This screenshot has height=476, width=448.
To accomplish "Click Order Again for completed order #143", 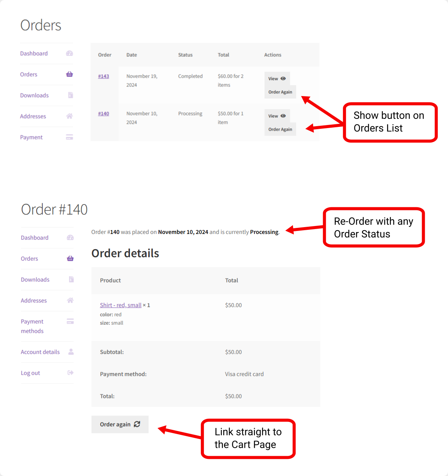I will pos(280,92).
